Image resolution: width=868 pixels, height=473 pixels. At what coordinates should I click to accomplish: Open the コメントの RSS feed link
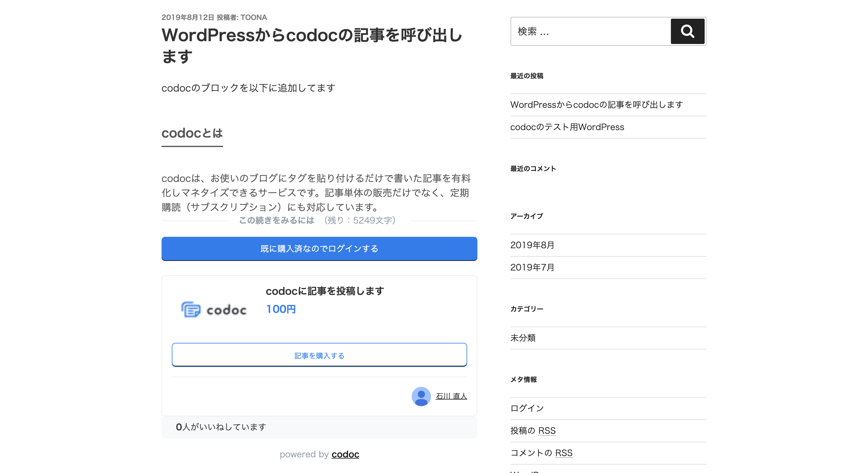541,453
